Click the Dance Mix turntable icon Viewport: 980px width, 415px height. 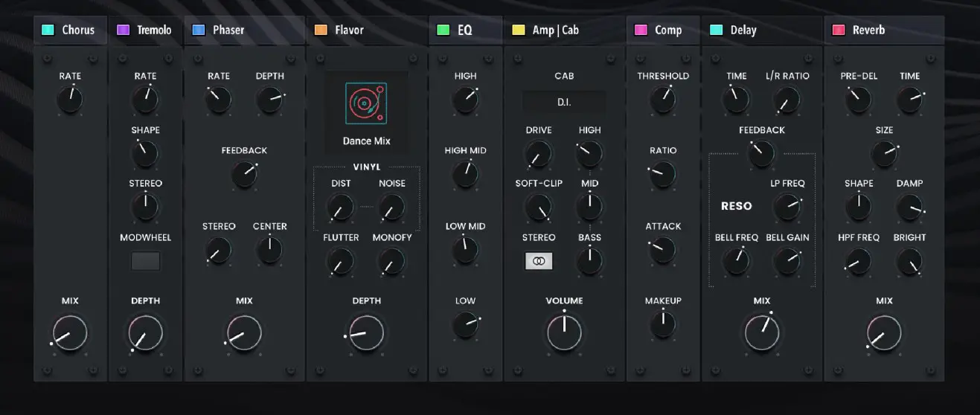point(366,103)
